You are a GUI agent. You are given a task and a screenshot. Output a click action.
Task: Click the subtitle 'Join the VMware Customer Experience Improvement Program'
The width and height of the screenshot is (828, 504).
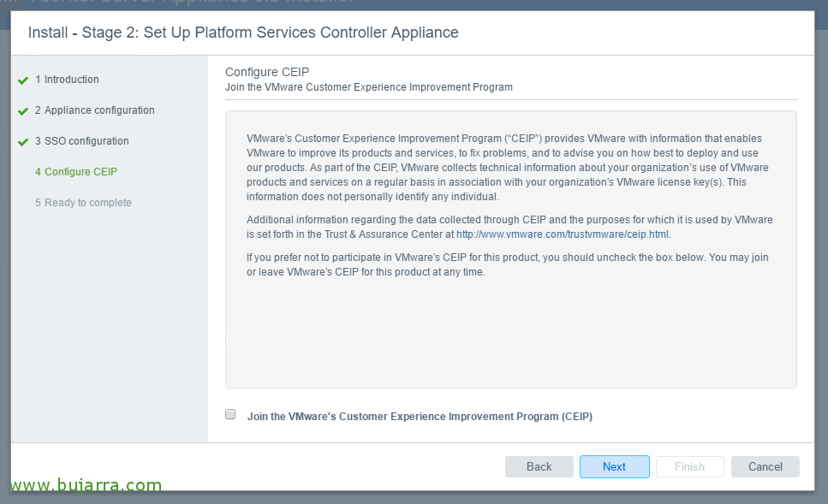[x=368, y=87]
